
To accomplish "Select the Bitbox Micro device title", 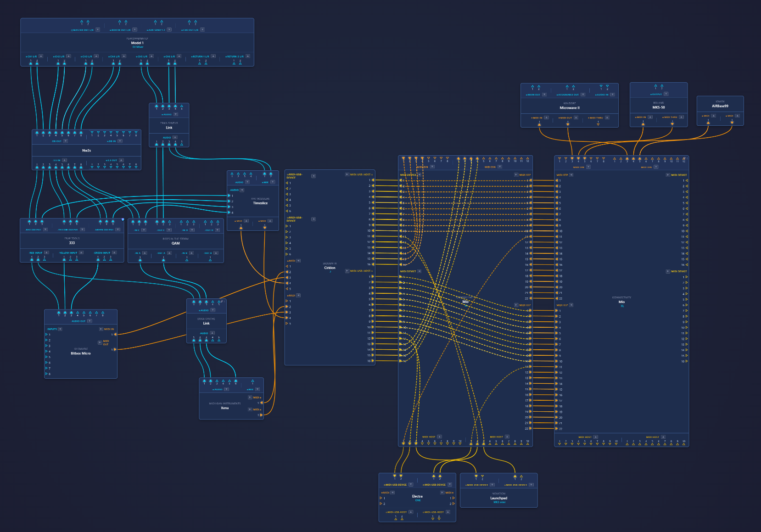I will pyautogui.click(x=81, y=353).
